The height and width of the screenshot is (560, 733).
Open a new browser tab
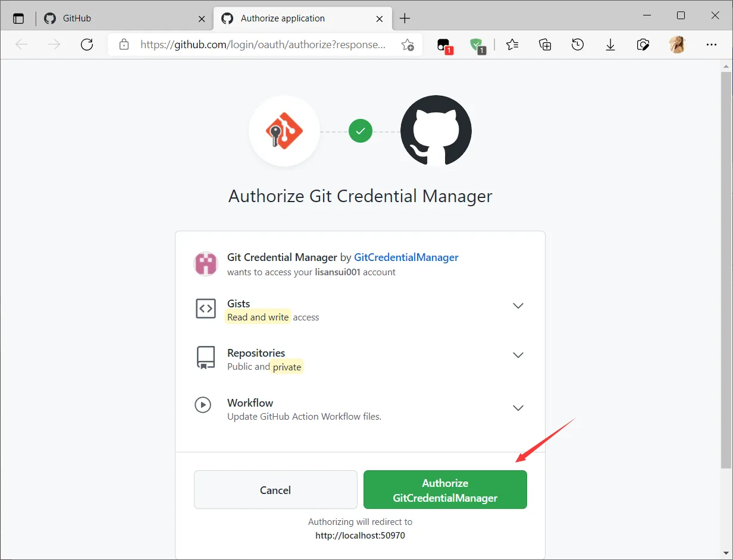[x=405, y=18]
